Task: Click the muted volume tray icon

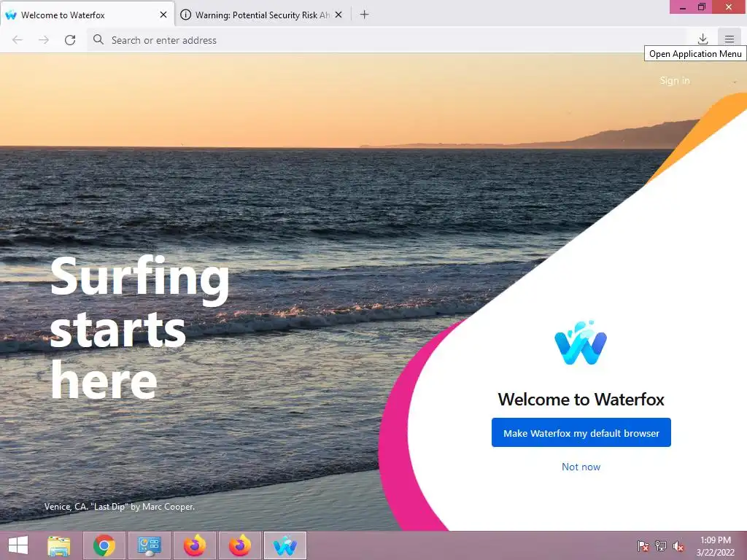Action: tap(678, 545)
